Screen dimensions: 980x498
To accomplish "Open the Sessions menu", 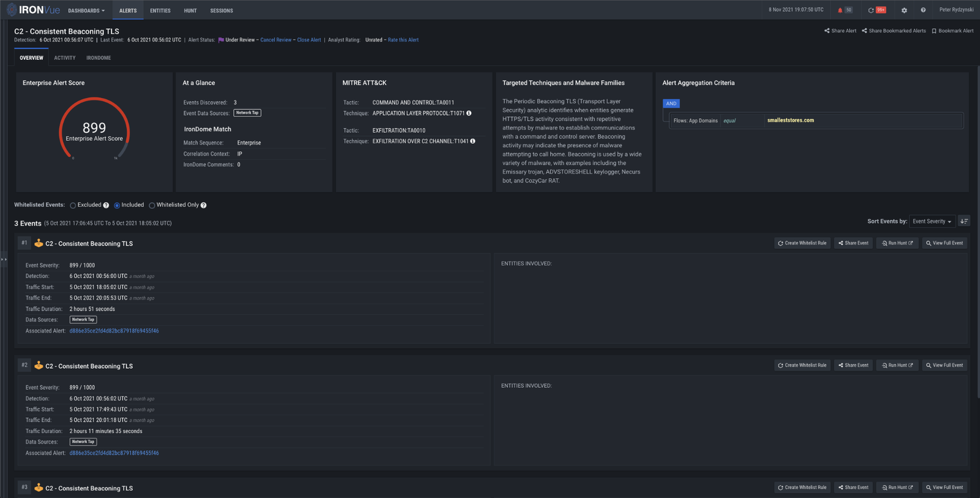I will 222,10.
